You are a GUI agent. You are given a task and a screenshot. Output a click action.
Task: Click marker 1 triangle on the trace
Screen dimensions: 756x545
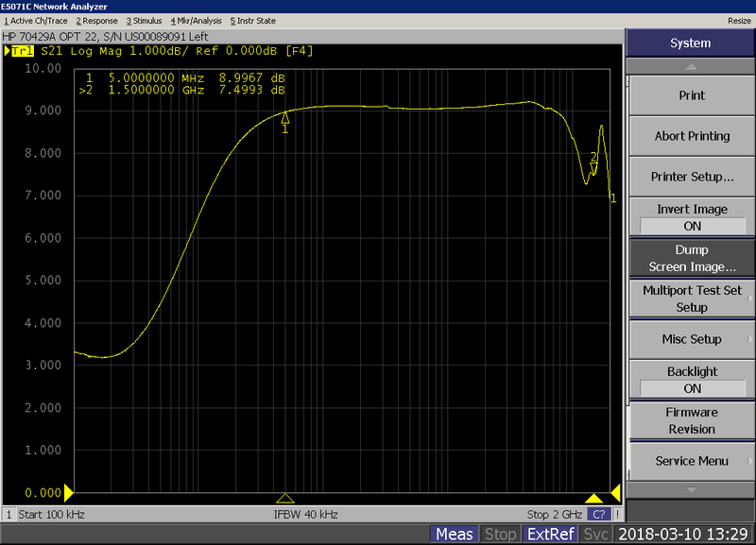pos(285,119)
